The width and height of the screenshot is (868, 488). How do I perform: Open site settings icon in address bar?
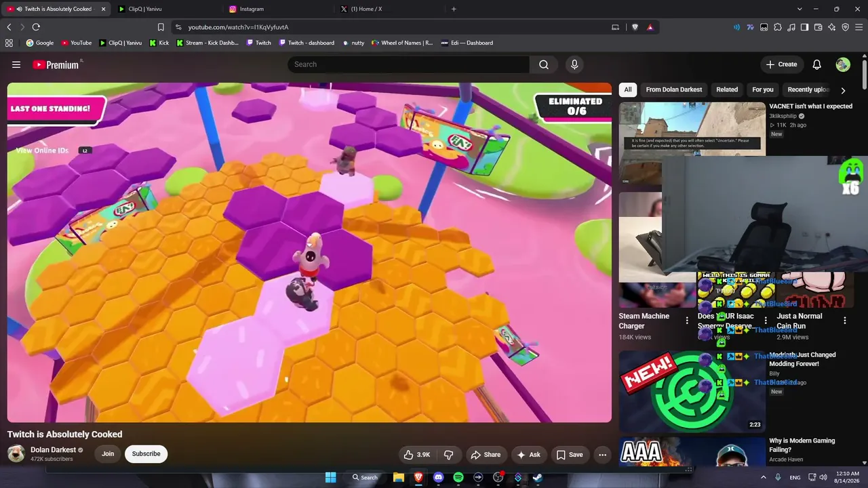point(178,27)
